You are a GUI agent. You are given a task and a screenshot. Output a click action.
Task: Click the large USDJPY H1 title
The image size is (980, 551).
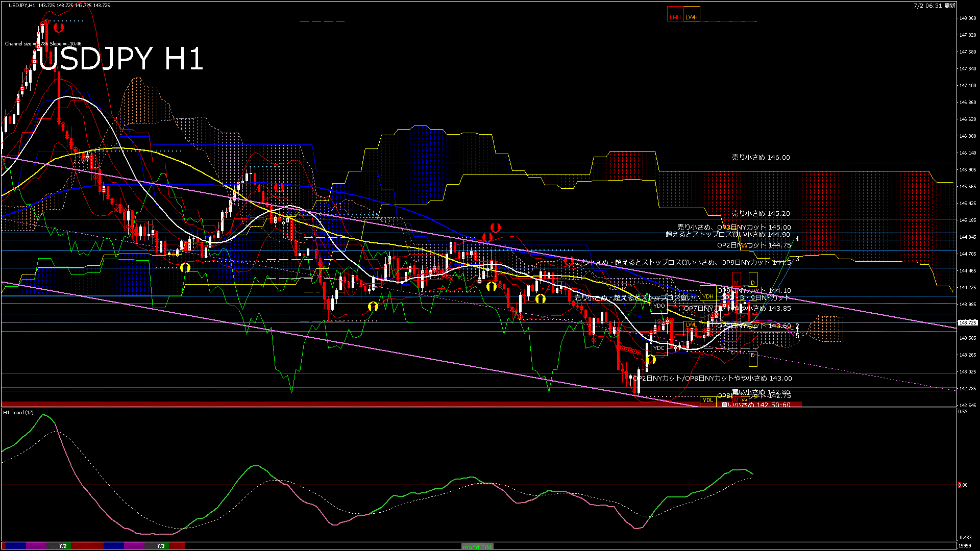(121, 58)
